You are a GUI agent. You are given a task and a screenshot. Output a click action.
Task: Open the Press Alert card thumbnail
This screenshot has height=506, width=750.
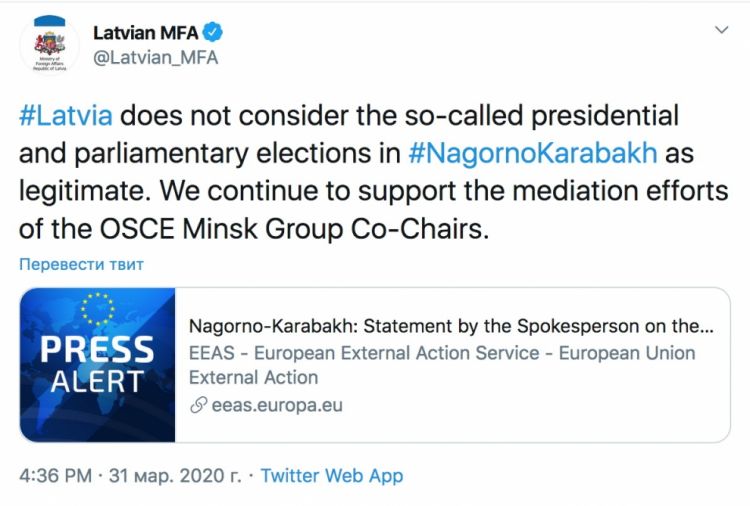point(98,365)
